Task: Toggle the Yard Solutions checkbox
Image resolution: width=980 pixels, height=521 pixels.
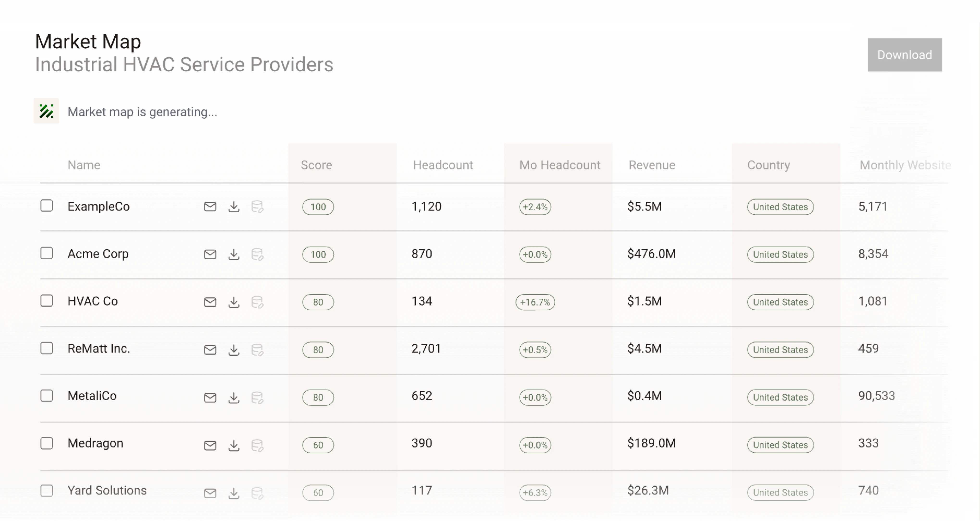Action: [47, 490]
